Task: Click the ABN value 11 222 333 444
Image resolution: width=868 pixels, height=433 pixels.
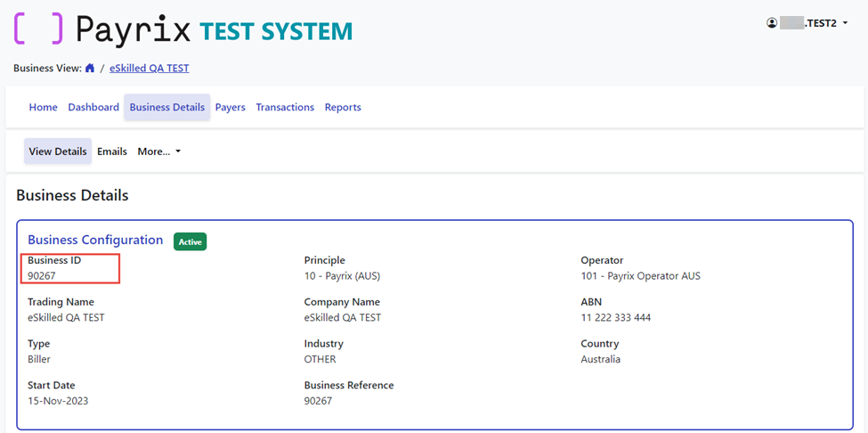Action: (615, 318)
